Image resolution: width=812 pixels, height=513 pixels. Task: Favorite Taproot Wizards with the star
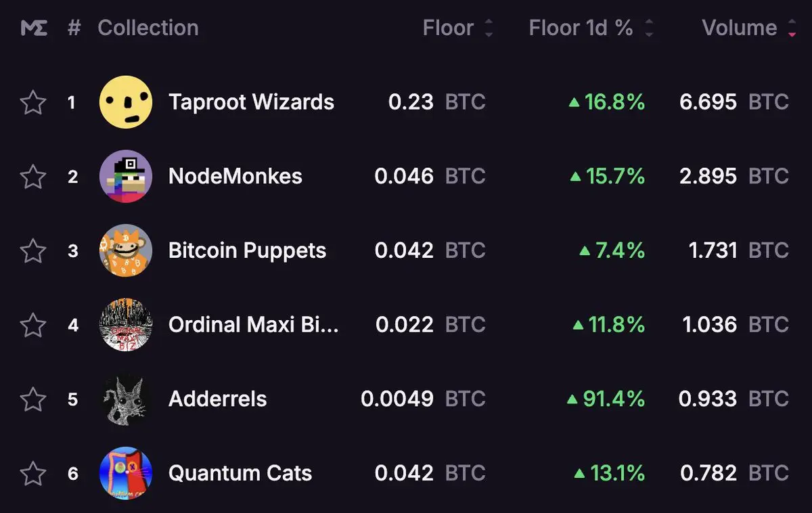point(33,103)
